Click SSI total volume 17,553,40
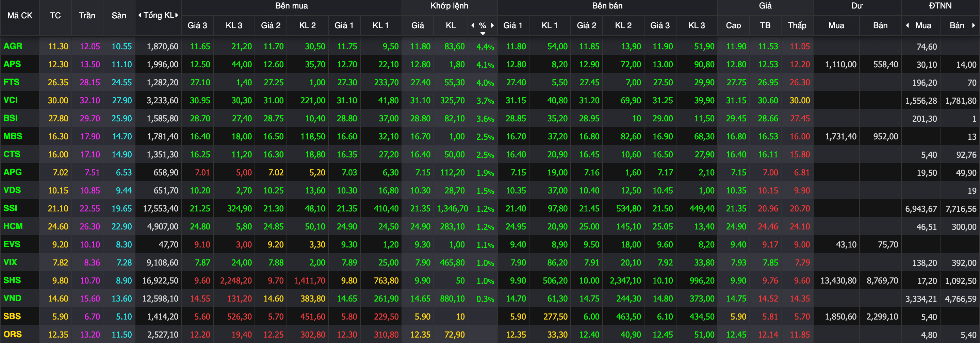The height and width of the screenshot is (343, 980). coord(161,208)
